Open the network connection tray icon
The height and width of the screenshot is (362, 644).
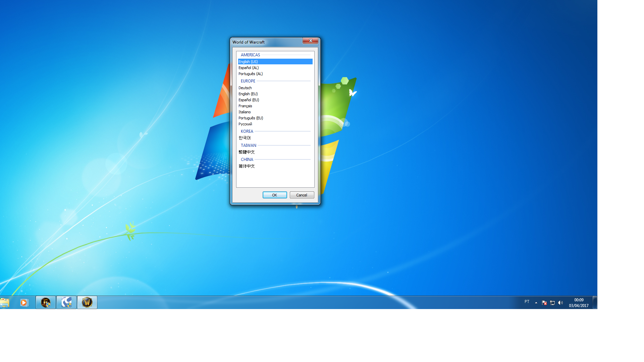(x=552, y=303)
